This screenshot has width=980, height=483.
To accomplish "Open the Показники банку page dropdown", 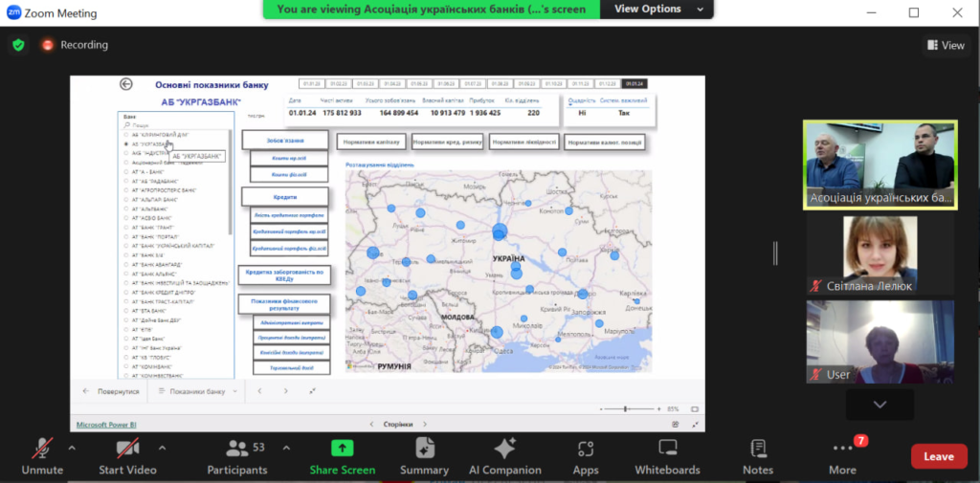I will click(197, 391).
